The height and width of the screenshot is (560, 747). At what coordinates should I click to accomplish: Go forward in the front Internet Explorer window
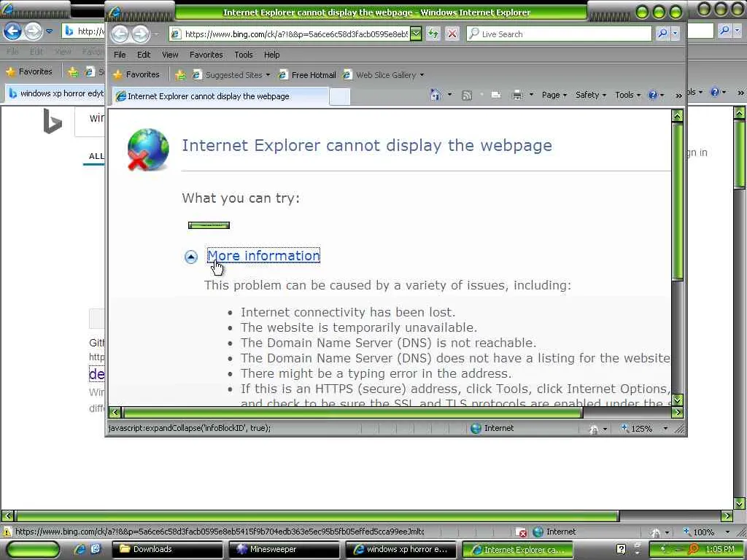click(x=141, y=34)
